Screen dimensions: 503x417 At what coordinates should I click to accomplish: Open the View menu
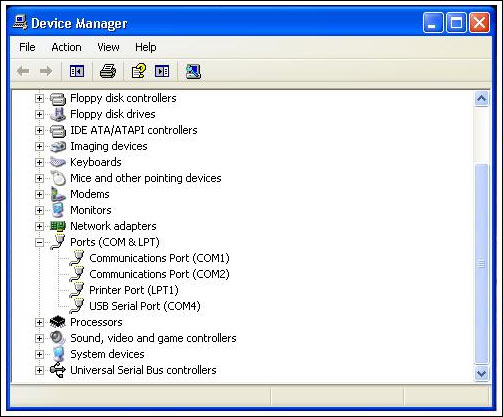pyautogui.click(x=108, y=47)
